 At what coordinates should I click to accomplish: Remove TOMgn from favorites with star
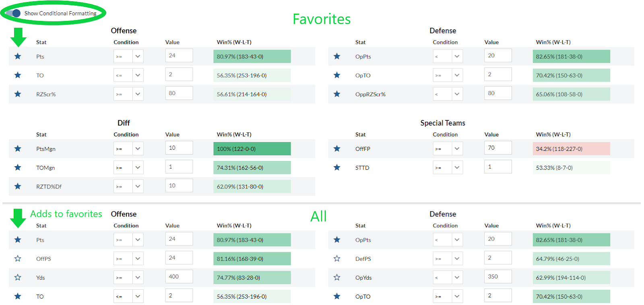click(x=18, y=167)
